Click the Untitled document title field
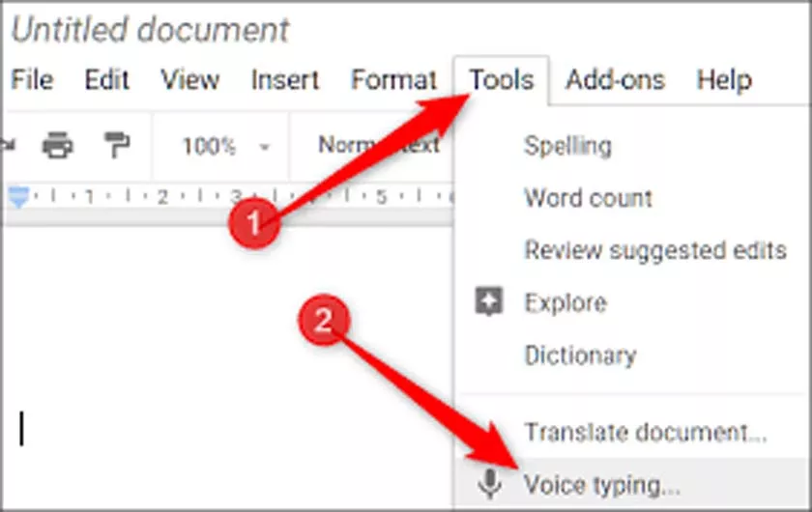This screenshot has width=812, height=512. point(150,29)
